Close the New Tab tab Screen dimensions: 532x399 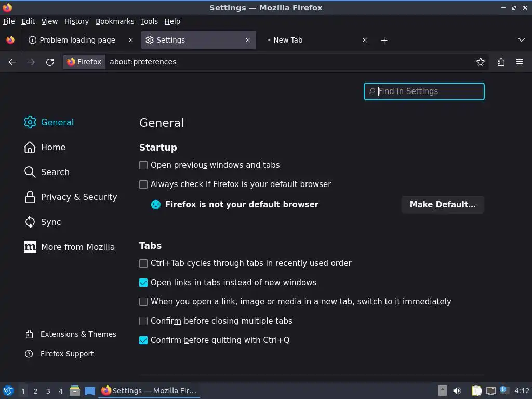365,40
